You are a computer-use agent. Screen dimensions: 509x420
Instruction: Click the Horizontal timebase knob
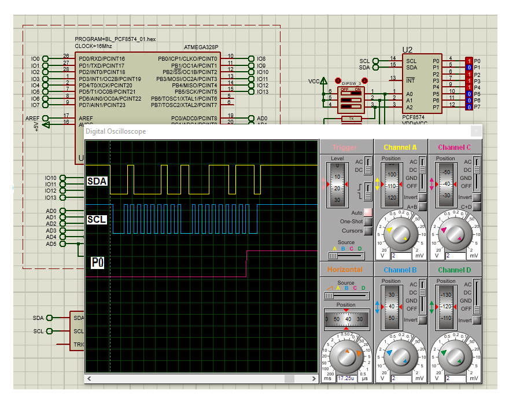(346, 356)
